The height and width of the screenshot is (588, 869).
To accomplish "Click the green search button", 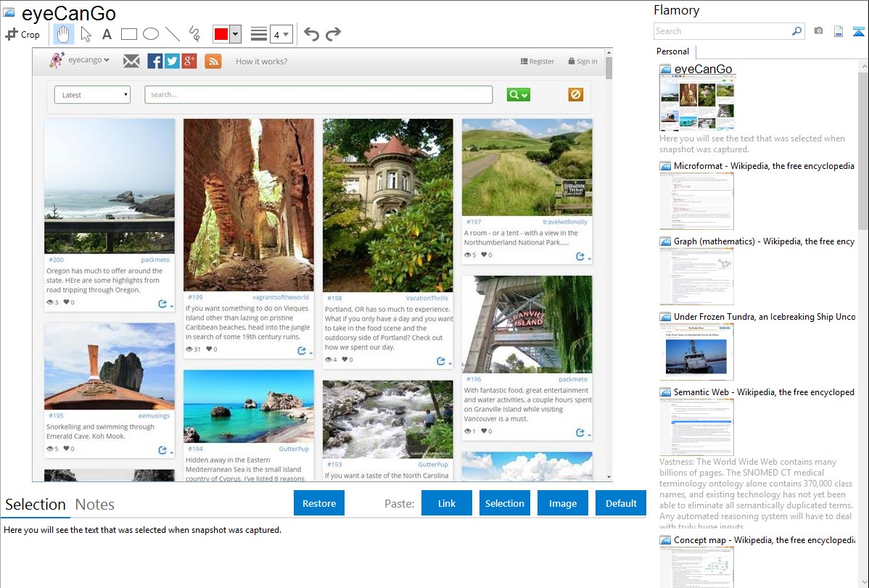I will 518,95.
